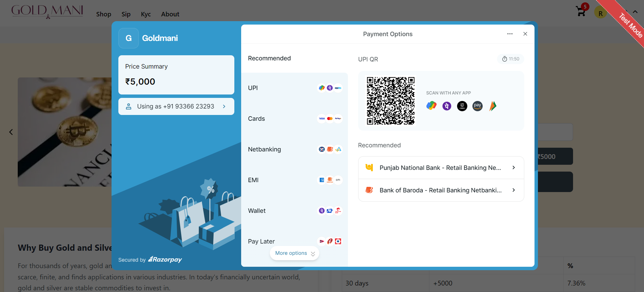This screenshot has height=292, width=644.
Task: Click the Mastercard icon in Cards row
Action: tap(330, 119)
